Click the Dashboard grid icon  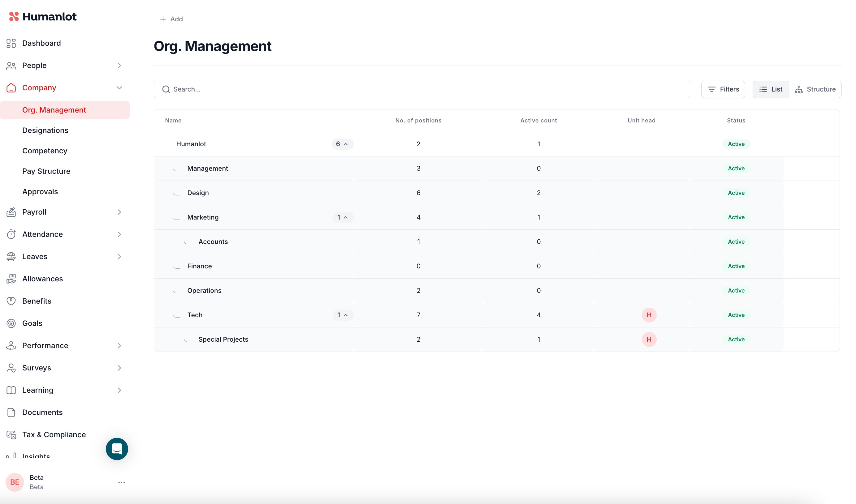[x=11, y=43]
